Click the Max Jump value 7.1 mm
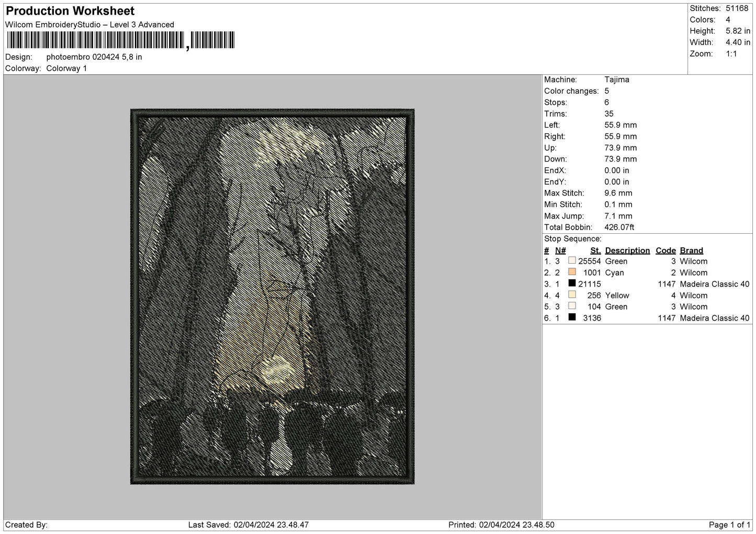Viewport: 756px width, 534px height. tap(618, 216)
